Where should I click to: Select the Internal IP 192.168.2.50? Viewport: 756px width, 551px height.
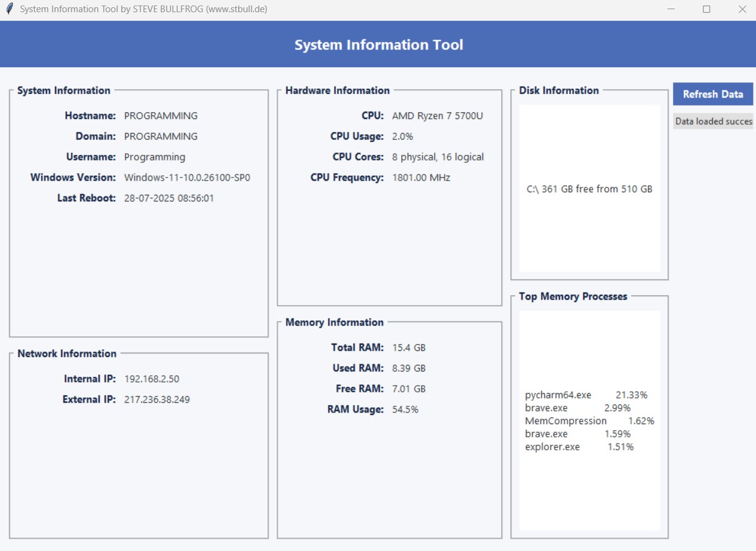[x=152, y=378]
